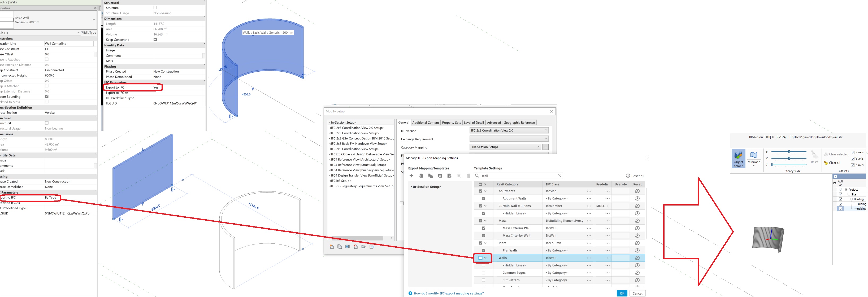The height and width of the screenshot is (297, 868).
Task: Switch to the Property Sets tab
Action: point(451,122)
